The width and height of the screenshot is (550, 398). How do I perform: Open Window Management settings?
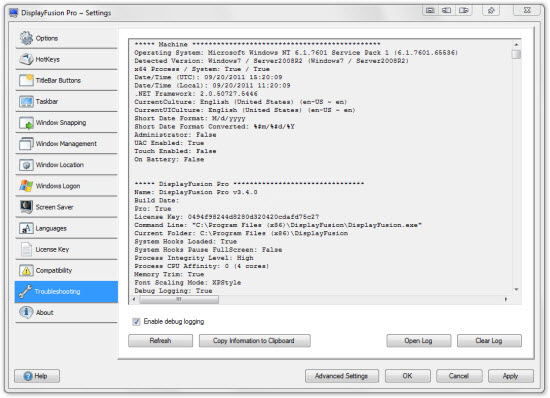[x=66, y=144]
